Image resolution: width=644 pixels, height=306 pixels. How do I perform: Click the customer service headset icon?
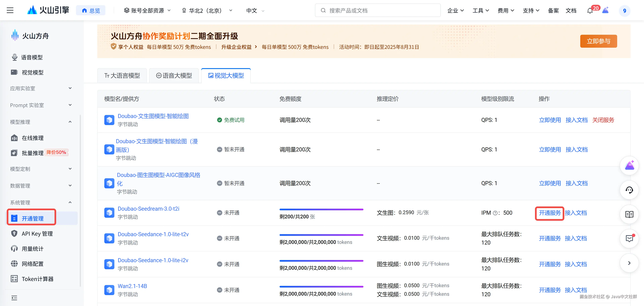tap(629, 190)
